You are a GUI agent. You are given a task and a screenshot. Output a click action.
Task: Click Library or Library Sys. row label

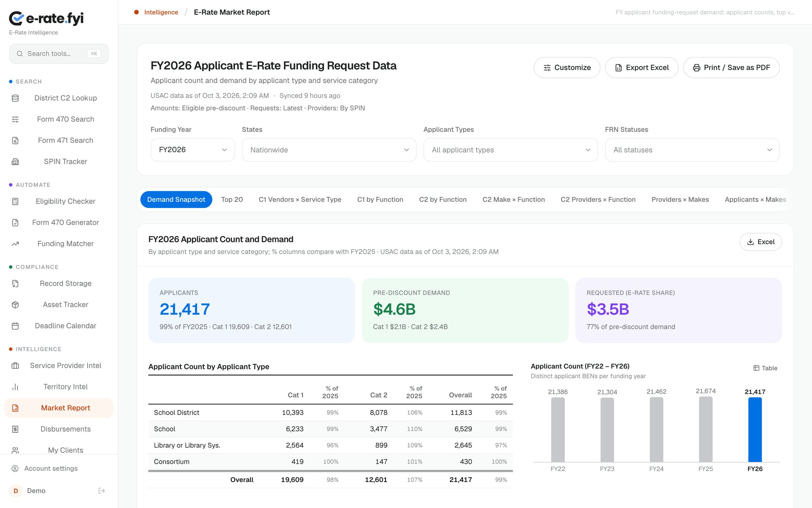point(187,445)
